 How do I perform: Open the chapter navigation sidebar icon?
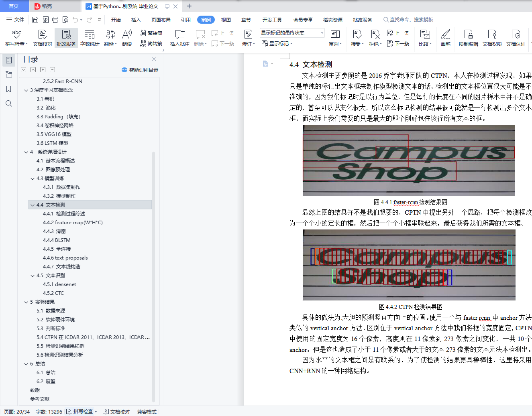coord(9,75)
